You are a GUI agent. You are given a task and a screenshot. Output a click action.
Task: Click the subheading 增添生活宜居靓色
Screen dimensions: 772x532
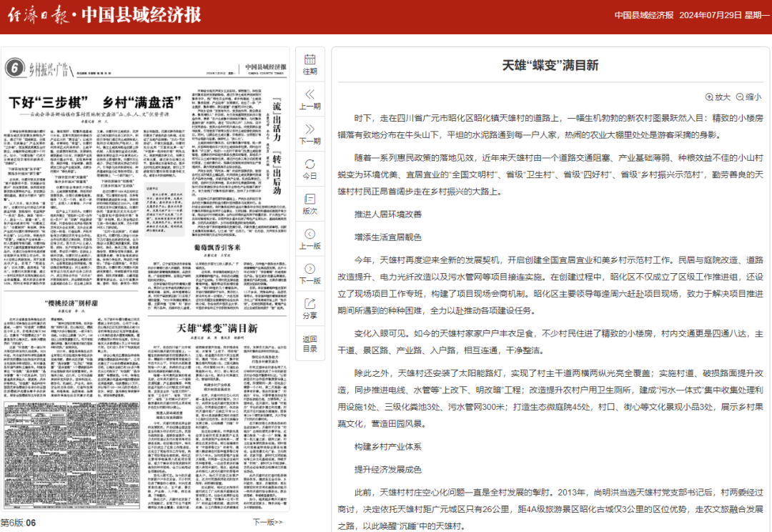[x=388, y=237]
